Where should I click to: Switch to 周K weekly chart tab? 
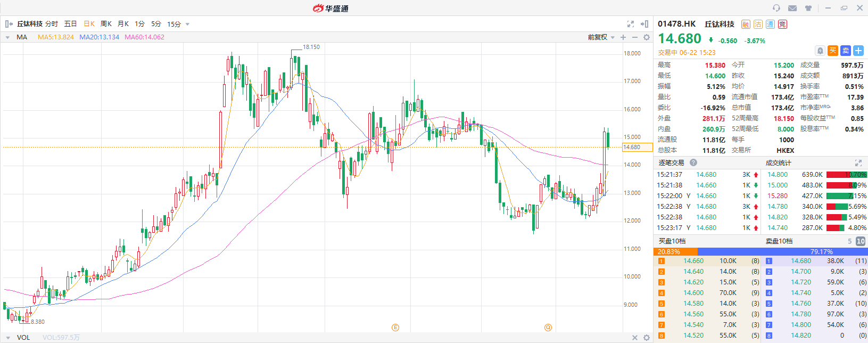[106, 24]
